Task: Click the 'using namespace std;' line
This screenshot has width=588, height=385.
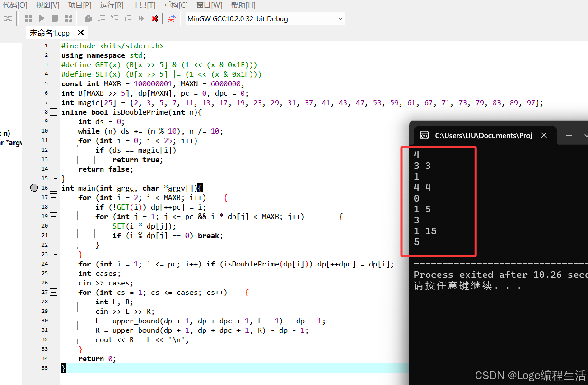Action: [104, 55]
